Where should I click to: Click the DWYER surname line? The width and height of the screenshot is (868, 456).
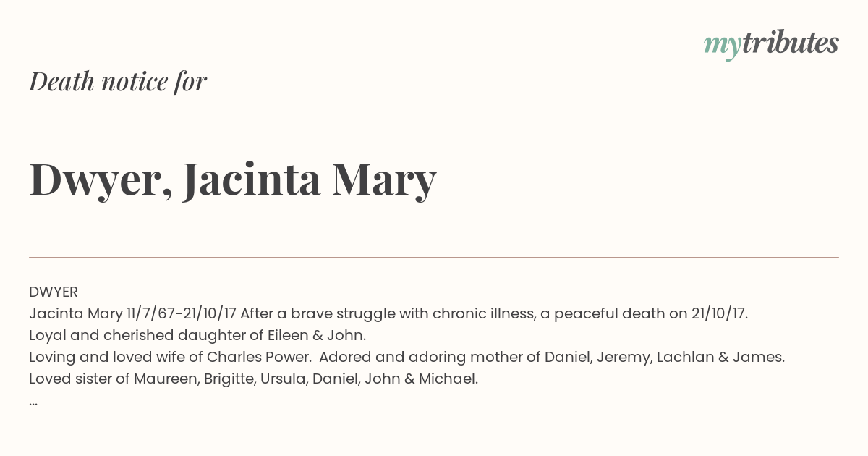54,292
